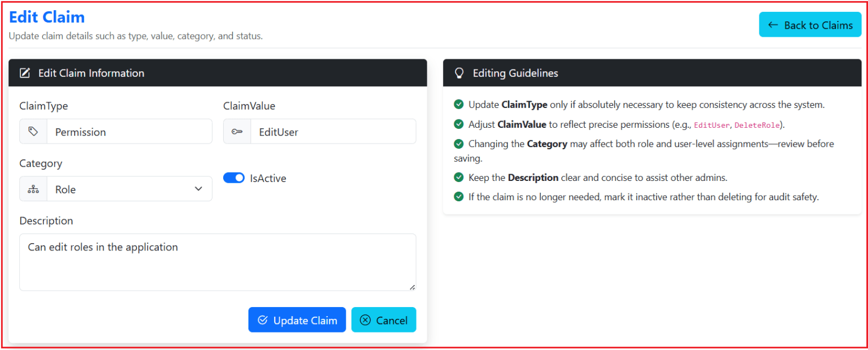Click the key icon in the ClaimValue field
This screenshot has height=350, width=868.
pos(237,131)
